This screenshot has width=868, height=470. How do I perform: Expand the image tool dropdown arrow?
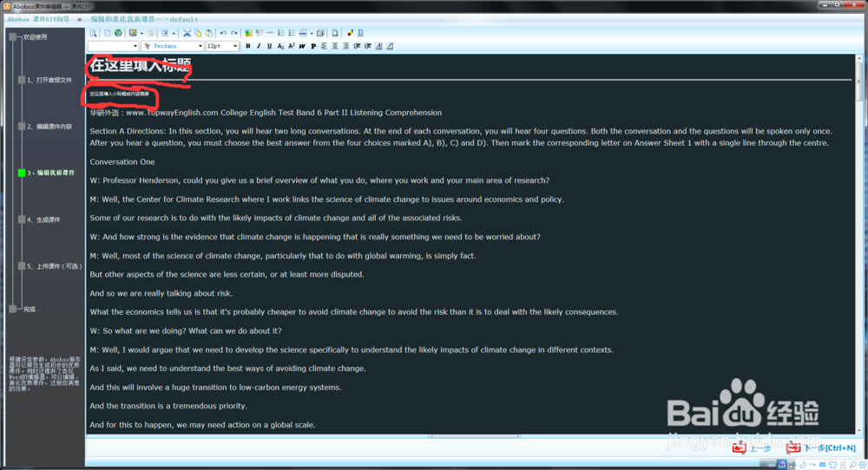click(141, 34)
